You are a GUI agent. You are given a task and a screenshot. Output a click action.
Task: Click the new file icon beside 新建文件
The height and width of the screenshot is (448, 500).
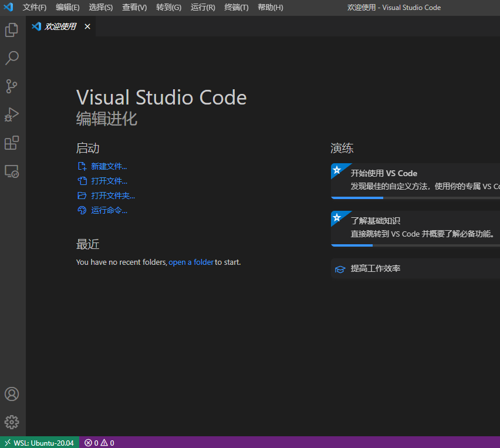(82, 166)
